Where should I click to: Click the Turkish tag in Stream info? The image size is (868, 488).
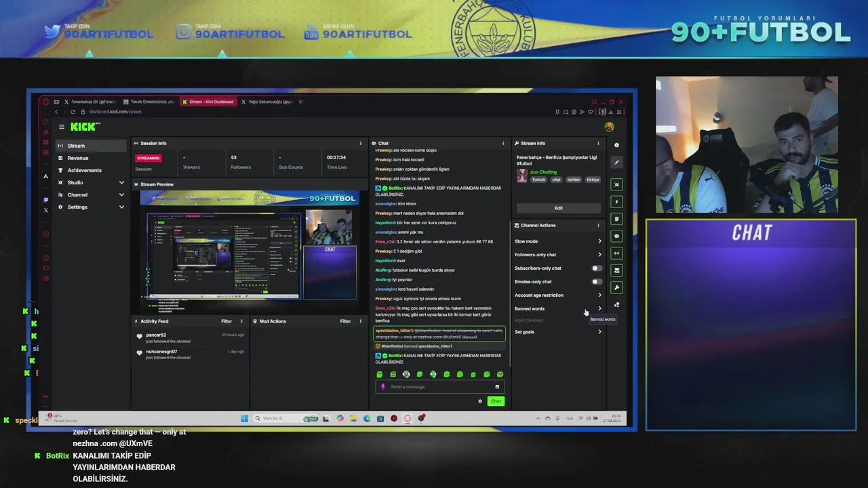[x=538, y=180]
